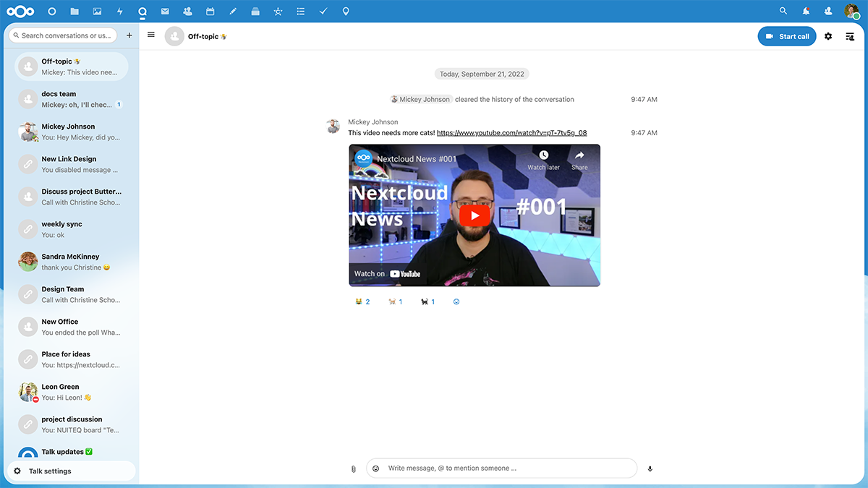Click the notifications bell icon
This screenshot has width=868, height=488.
click(x=806, y=12)
